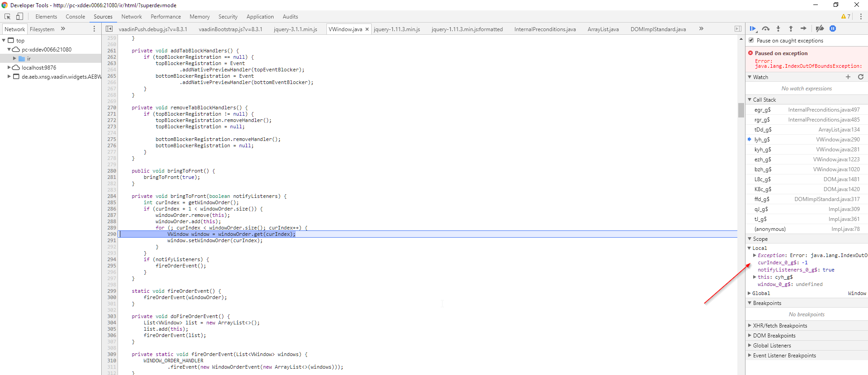The width and height of the screenshot is (868, 375).
Task: Expand the Global scope group
Action: click(750, 293)
